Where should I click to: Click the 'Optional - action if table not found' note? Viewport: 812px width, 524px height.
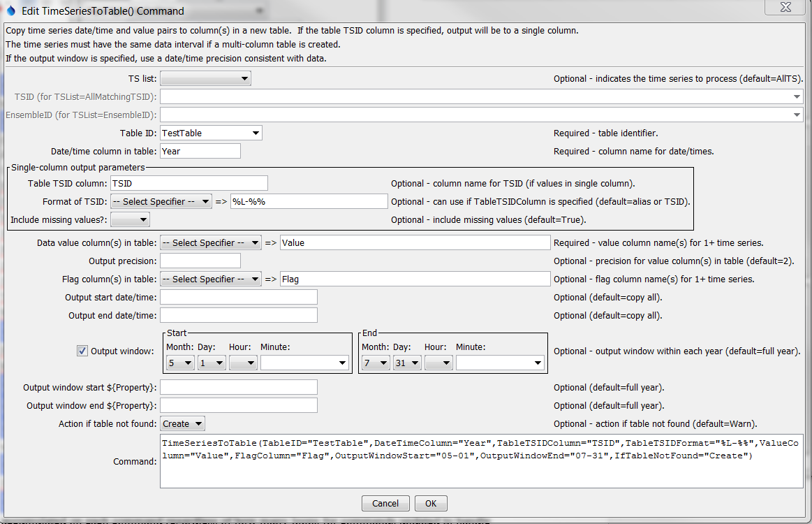(x=655, y=424)
